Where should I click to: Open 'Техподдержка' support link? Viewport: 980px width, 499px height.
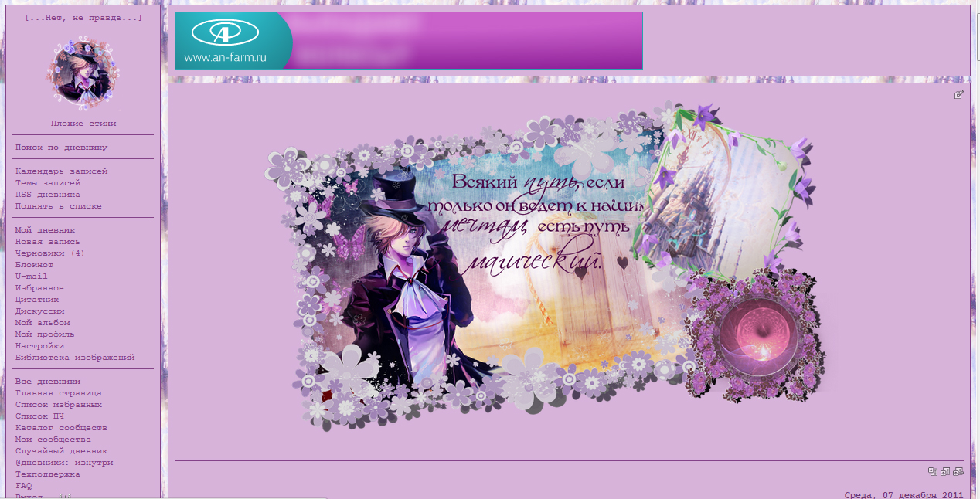tap(48, 474)
